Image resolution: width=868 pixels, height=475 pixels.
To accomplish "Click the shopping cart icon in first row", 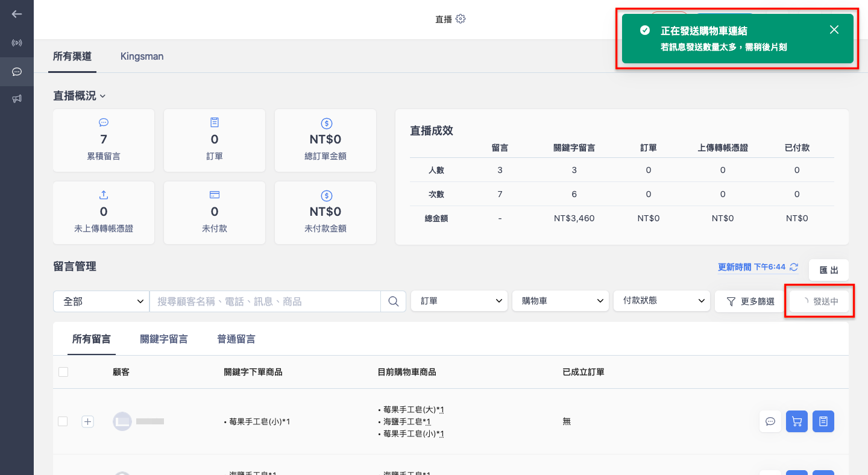I will coord(797,421).
